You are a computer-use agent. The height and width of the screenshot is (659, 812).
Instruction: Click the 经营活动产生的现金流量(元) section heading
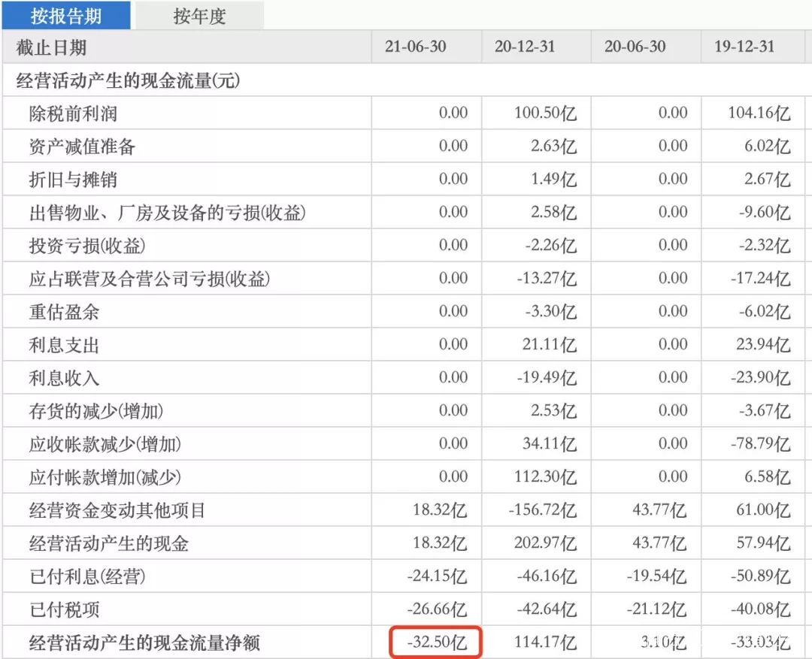tap(128, 80)
